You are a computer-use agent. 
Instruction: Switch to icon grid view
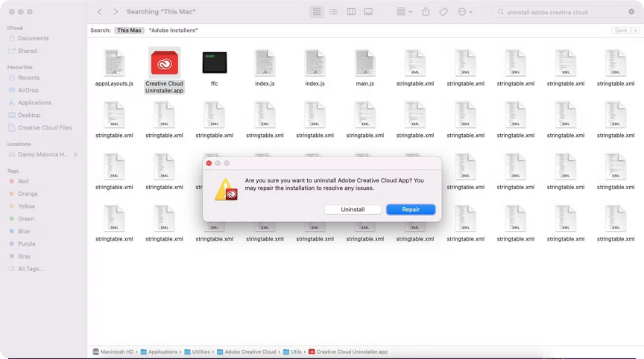pyautogui.click(x=317, y=12)
